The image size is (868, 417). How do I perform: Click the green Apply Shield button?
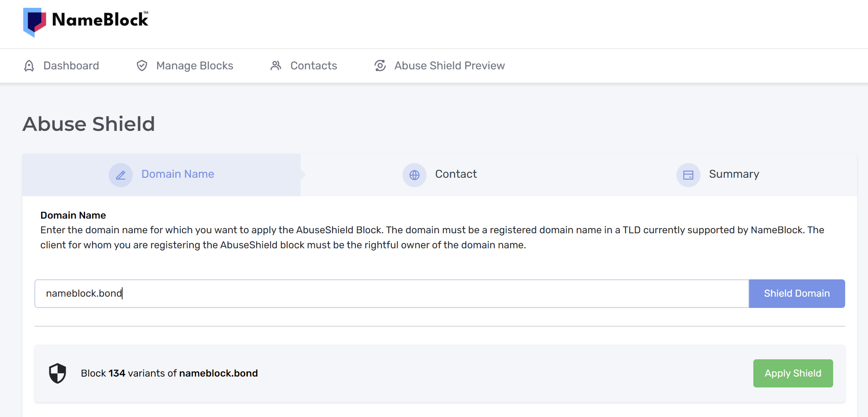click(x=793, y=373)
